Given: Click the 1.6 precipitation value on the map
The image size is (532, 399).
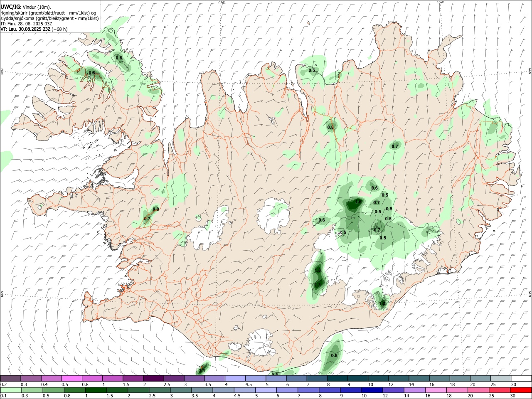Looking at the screenshot, I should click(x=358, y=202).
